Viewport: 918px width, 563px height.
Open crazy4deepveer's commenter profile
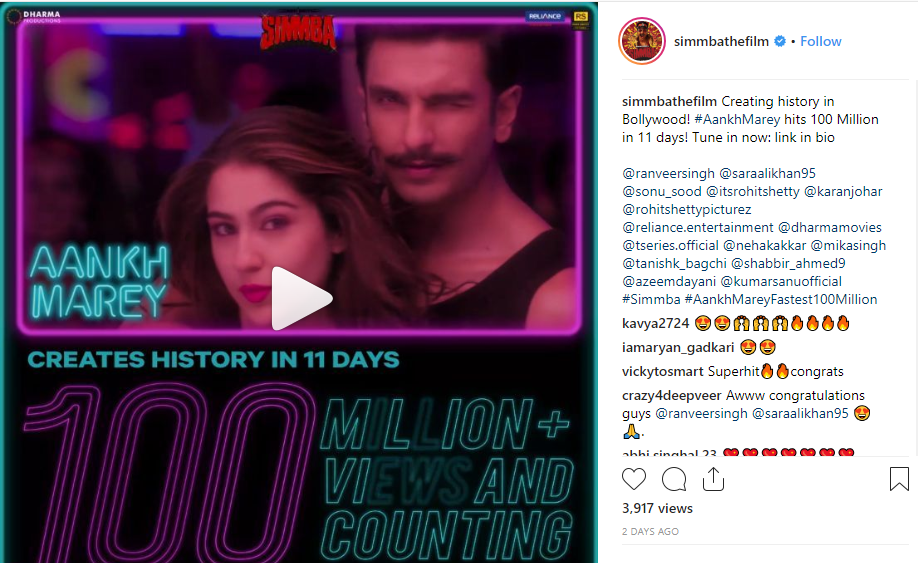[x=672, y=395]
